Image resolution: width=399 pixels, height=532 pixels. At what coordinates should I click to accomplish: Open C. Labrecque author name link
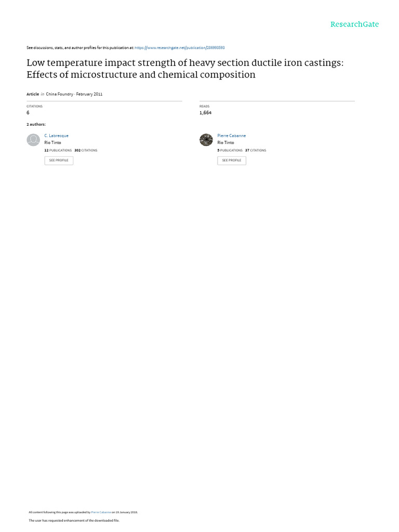point(57,136)
